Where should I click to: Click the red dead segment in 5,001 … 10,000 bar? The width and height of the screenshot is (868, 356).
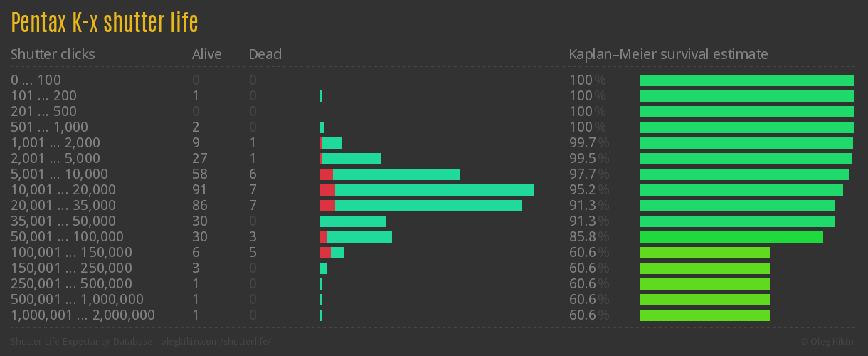(x=327, y=174)
